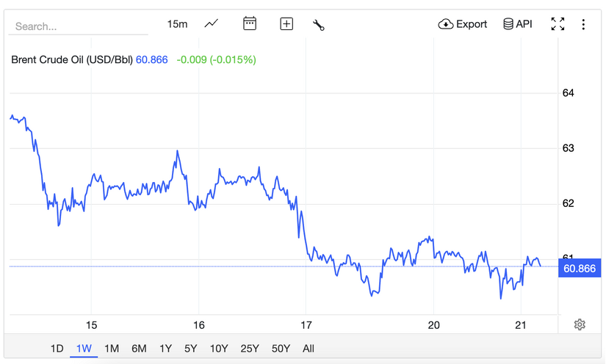This screenshot has height=364, width=606.
Task: Switch to the 6M time range
Action: coord(139,349)
